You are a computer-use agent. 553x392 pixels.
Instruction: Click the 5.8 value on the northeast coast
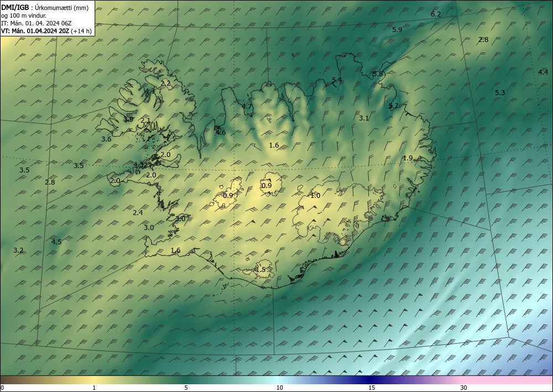point(378,74)
